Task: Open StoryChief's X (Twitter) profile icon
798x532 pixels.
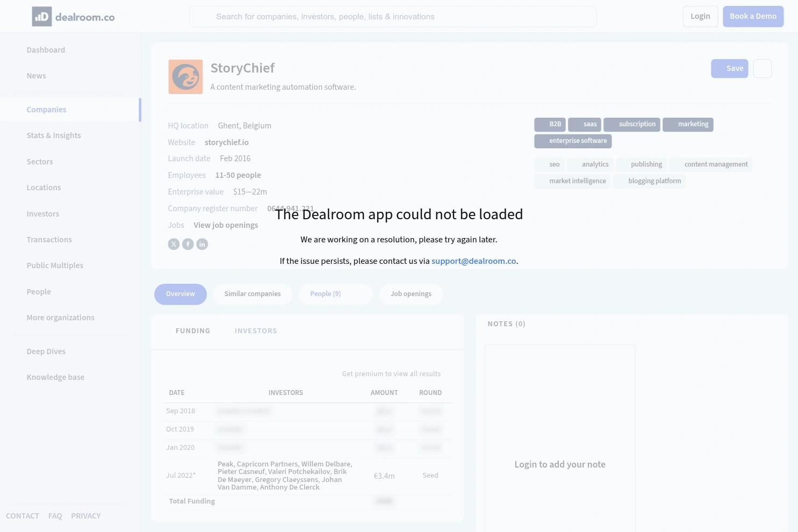Action: coord(174,244)
